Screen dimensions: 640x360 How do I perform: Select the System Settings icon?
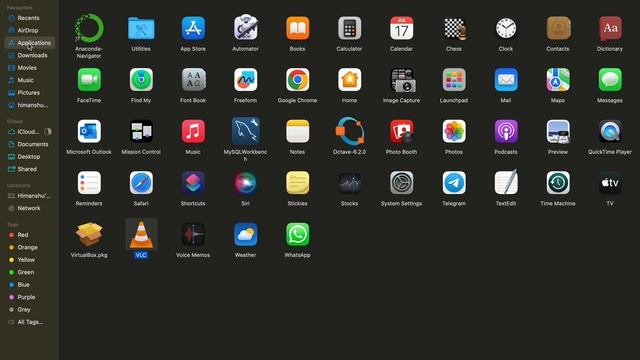(x=402, y=183)
